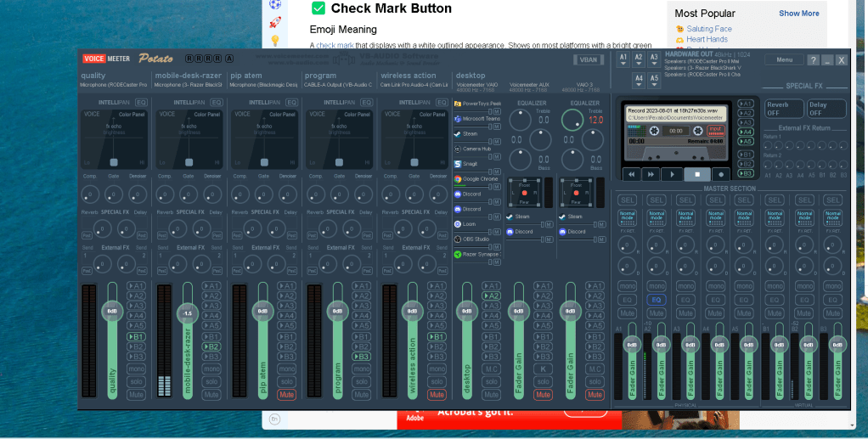Click the A1 master Fader Gain knob
The height and width of the screenshot is (439, 868).
[x=632, y=345]
